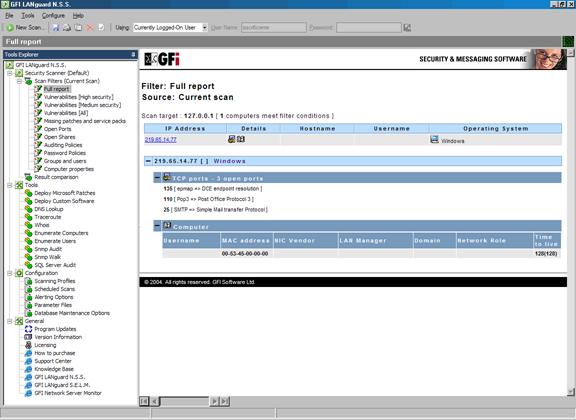
Task: Open the File menu
Action: [x=9, y=15]
